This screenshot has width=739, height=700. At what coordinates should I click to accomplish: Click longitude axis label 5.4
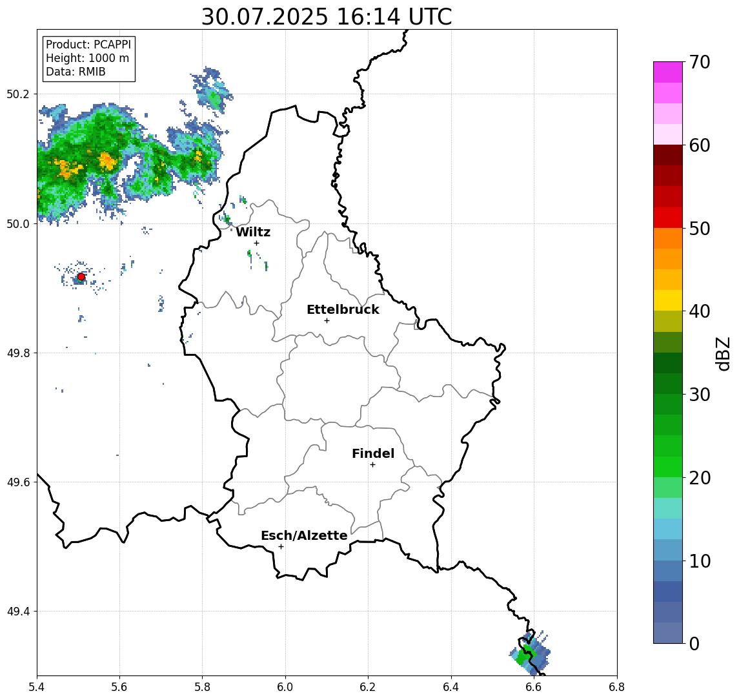click(x=37, y=687)
